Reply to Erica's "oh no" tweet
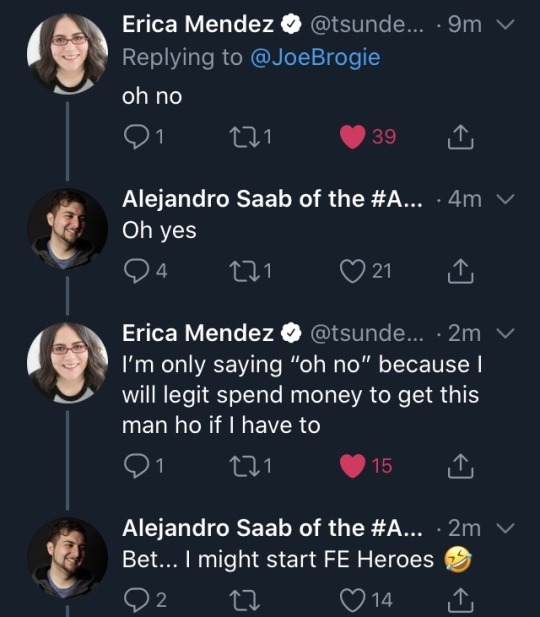The width and height of the screenshot is (540, 617). (x=136, y=137)
